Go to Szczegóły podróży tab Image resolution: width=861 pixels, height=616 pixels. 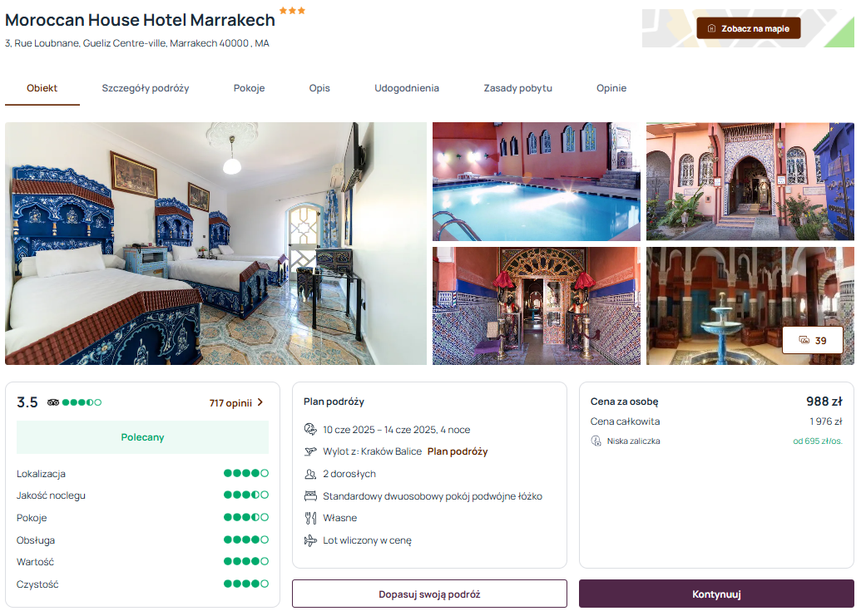[x=145, y=88]
